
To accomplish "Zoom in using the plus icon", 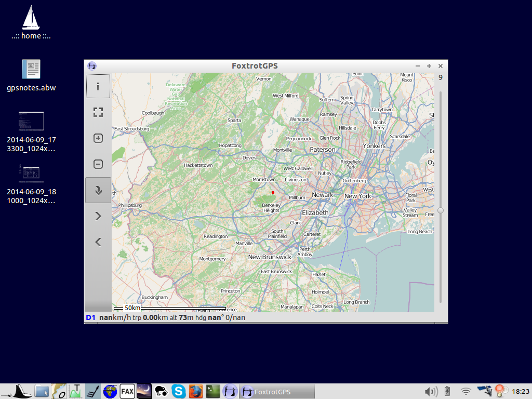I will (98, 138).
